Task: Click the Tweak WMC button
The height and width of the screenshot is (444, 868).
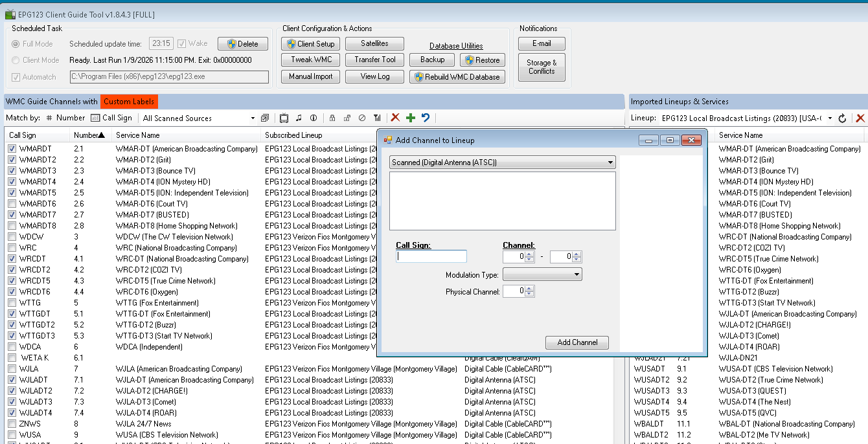Action: pyautogui.click(x=311, y=60)
